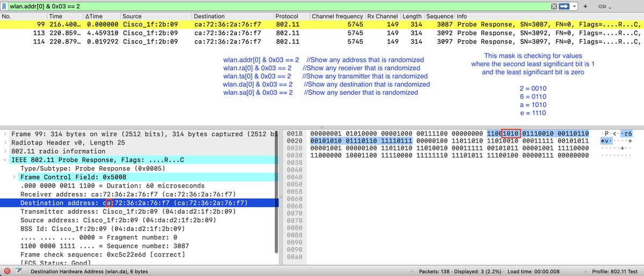The width and height of the screenshot is (644, 276).
Task: Select the Transmitter address line
Action: click(x=140, y=211)
